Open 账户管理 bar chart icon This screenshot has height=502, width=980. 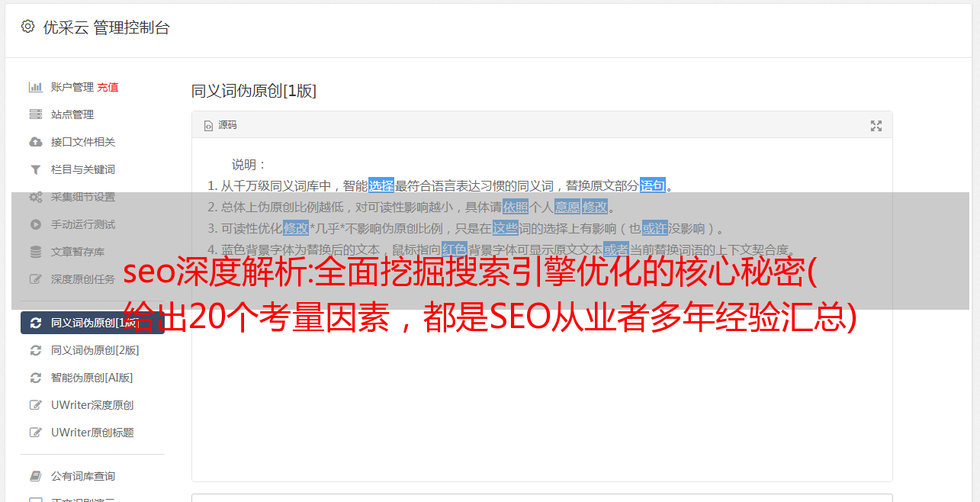click(x=35, y=87)
